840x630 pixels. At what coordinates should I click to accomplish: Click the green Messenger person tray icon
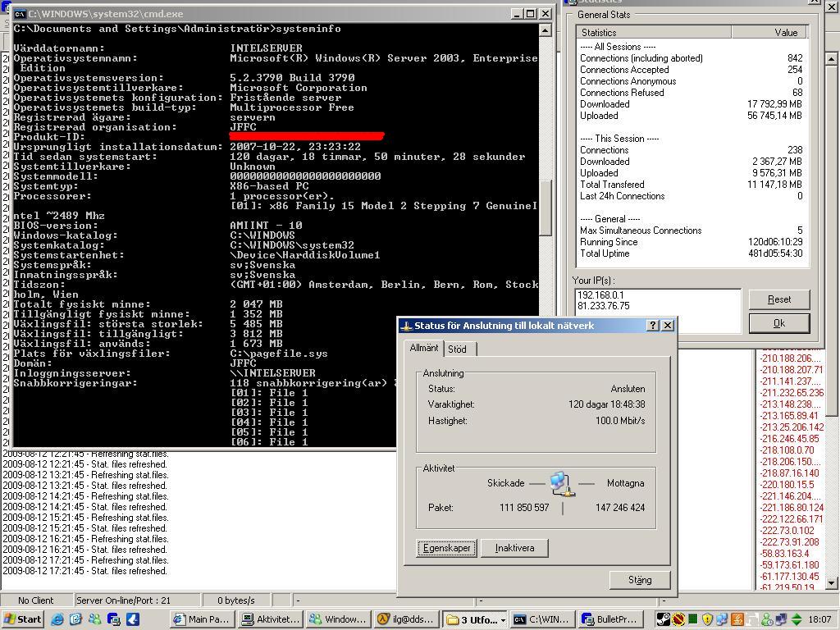766,619
